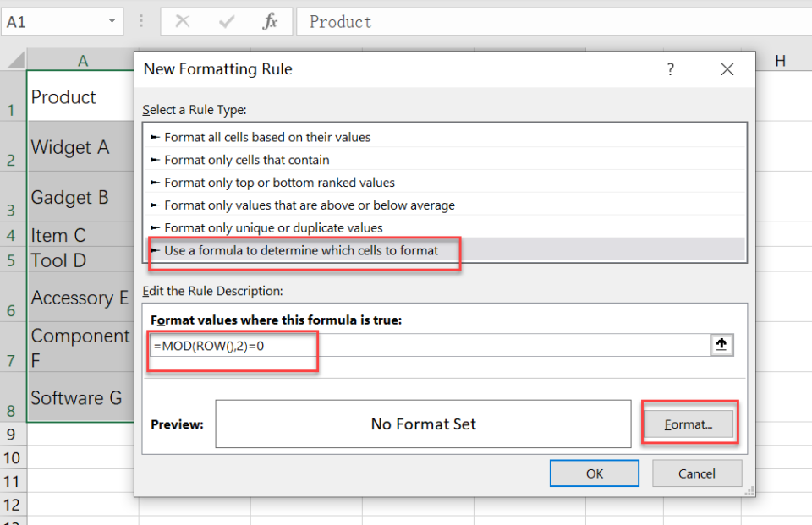Click Cancel to dismiss the dialog

[x=696, y=473]
